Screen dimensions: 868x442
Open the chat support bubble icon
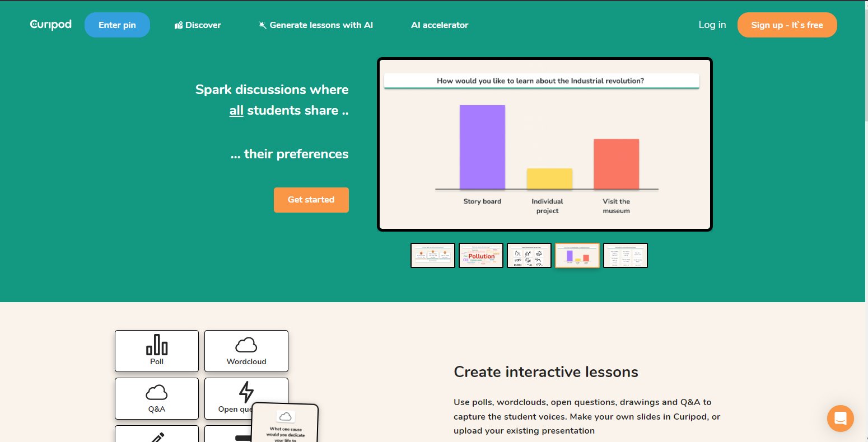(840, 418)
